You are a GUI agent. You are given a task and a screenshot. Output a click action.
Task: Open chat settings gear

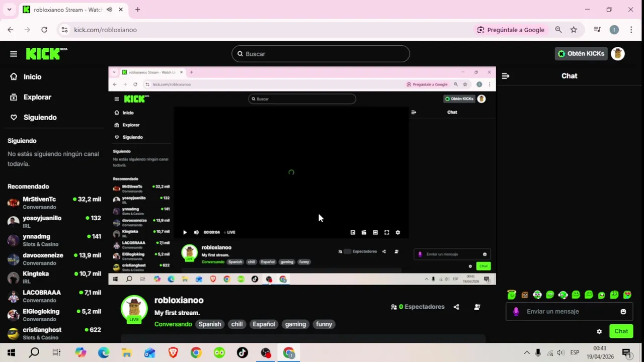pos(599,331)
